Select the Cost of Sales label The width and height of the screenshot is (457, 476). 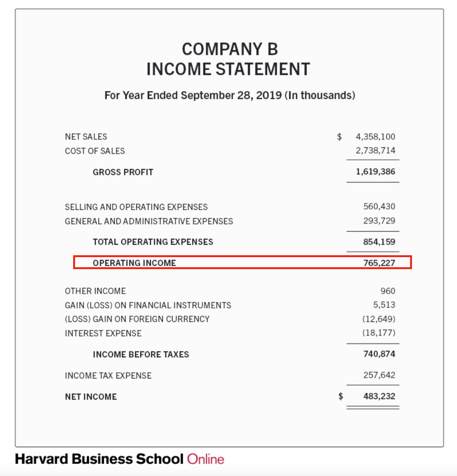95,151
